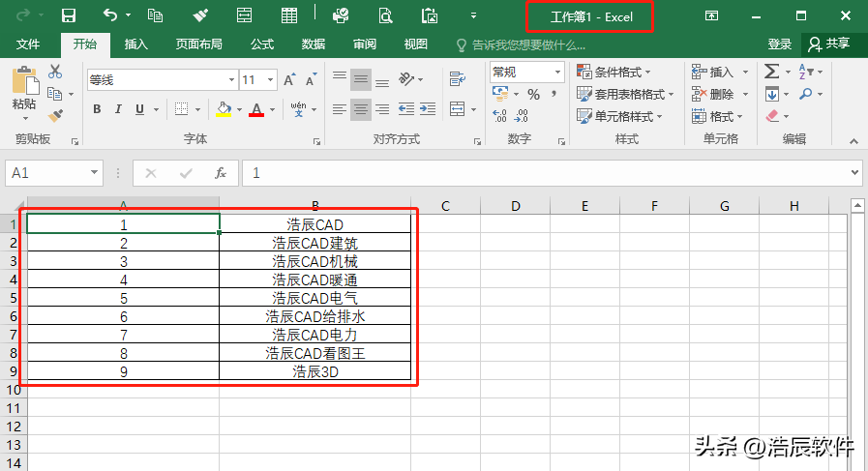Click 删除 delete cells button
The width and height of the screenshot is (868, 471).
(x=712, y=94)
